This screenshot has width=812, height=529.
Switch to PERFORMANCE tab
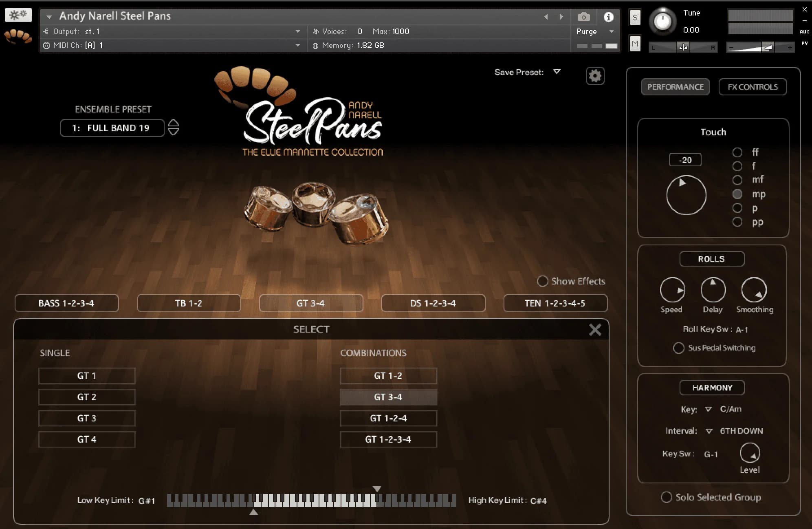pyautogui.click(x=675, y=87)
